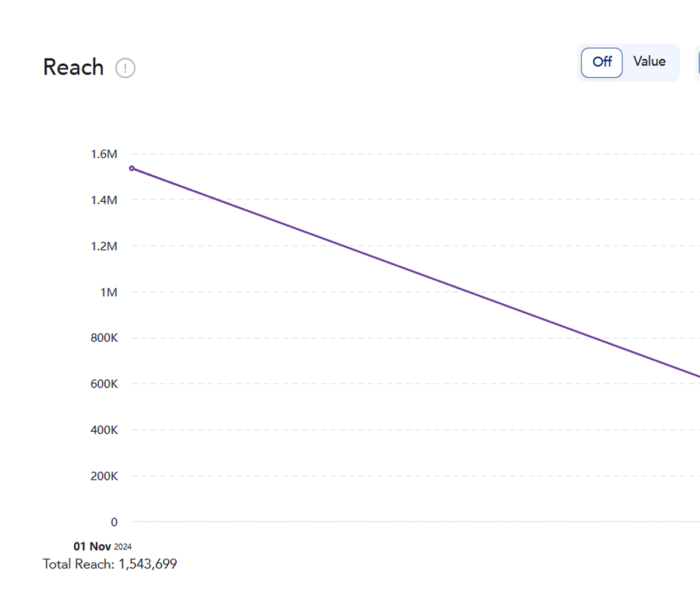This screenshot has height=612, width=700.
Task: Click the Total Reach: 1,543,699 text
Action: pyautogui.click(x=110, y=564)
